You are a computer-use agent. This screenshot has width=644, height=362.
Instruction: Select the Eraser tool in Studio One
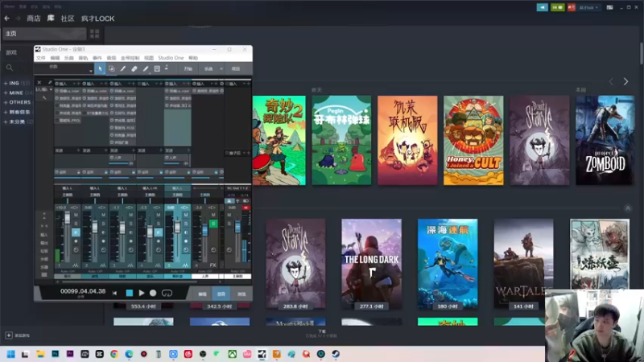point(134,68)
